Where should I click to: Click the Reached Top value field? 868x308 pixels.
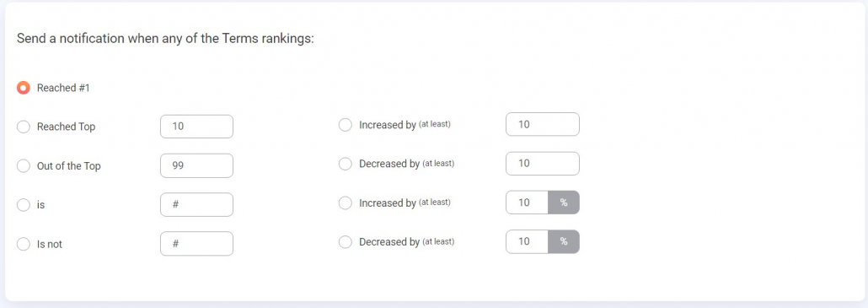tap(196, 127)
